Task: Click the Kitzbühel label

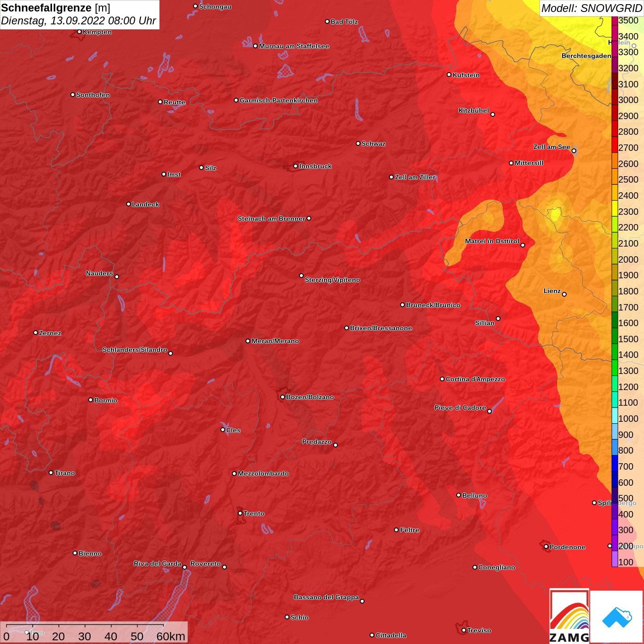Action: pos(474,110)
